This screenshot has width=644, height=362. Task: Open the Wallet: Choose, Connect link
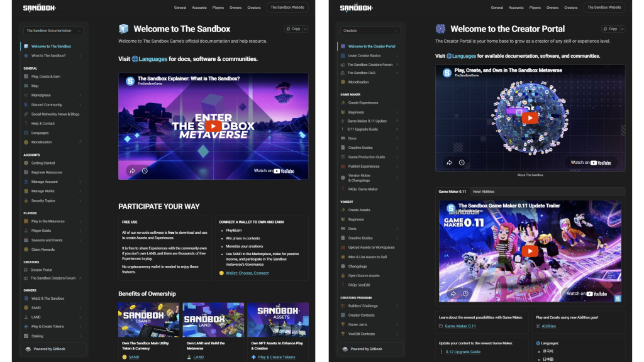247,273
